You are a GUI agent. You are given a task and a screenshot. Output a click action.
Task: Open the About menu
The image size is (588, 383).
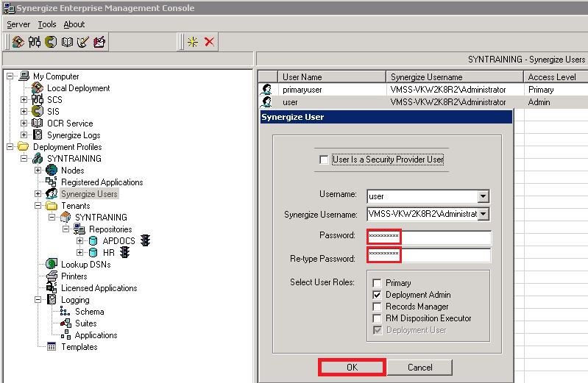tap(74, 24)
